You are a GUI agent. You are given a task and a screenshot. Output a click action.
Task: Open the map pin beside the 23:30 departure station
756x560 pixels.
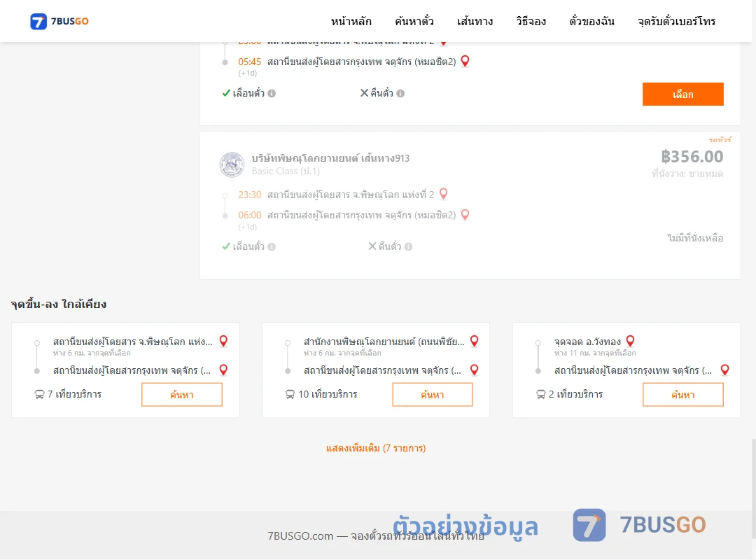[444, 194]
